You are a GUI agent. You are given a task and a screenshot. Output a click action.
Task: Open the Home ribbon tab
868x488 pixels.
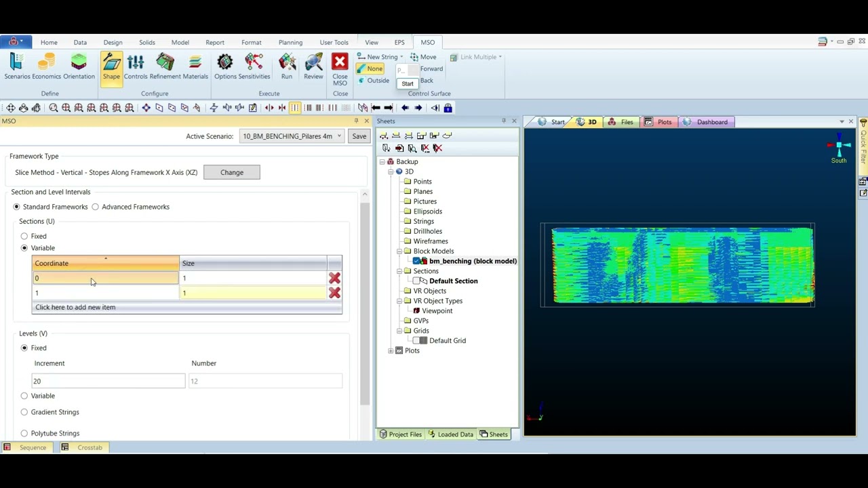49,42
